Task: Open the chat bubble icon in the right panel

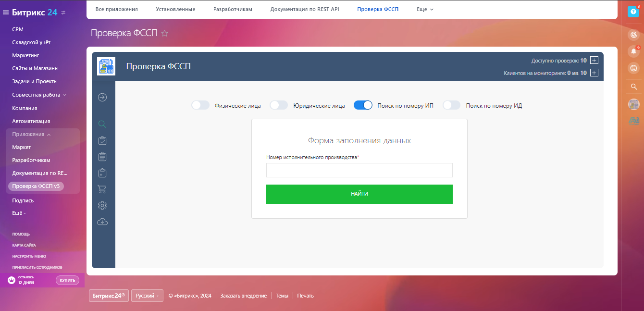Action: (634, 68)
